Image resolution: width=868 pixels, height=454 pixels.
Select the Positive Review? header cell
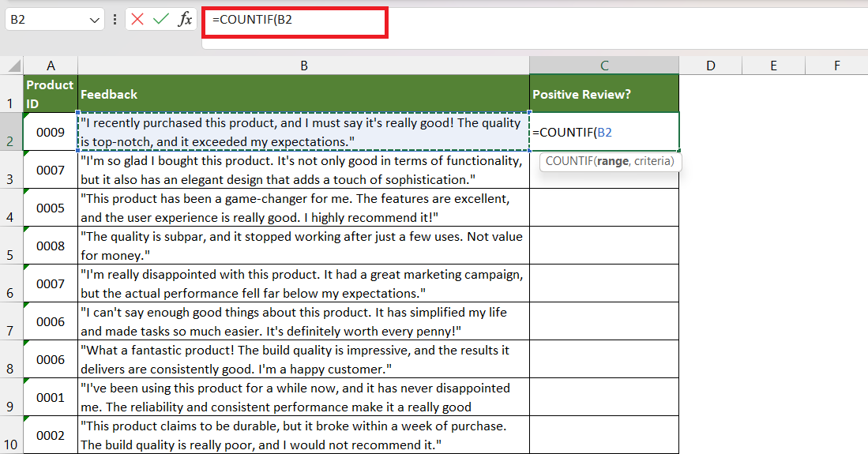(604, 94)
